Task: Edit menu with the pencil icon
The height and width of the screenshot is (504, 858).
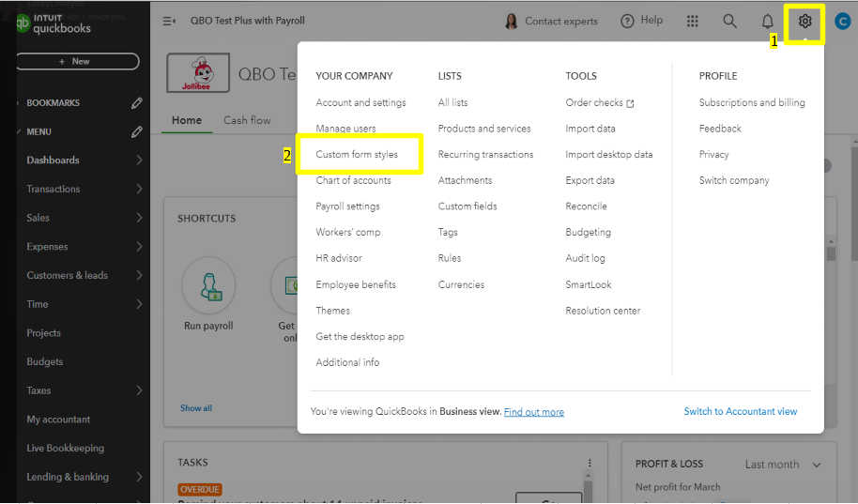Action: 137,131
